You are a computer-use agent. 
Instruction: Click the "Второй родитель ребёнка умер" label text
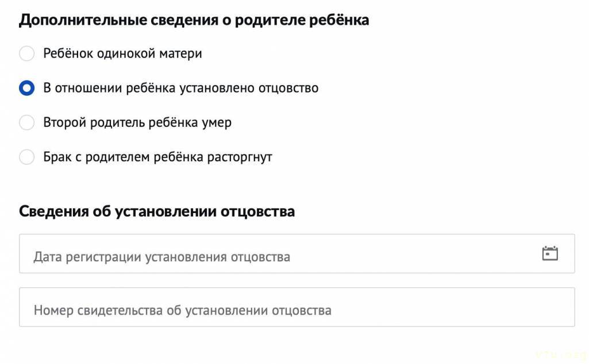137,123
